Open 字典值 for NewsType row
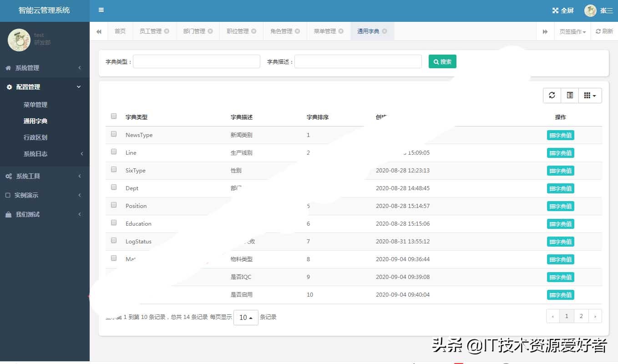618x364 pixels. pyautogui.click(x=561, y=135)
